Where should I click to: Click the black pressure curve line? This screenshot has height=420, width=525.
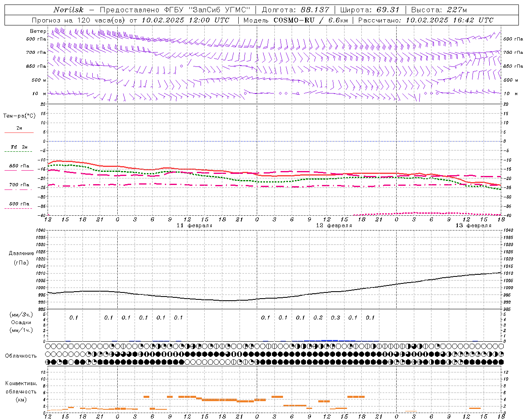point(275,298)
